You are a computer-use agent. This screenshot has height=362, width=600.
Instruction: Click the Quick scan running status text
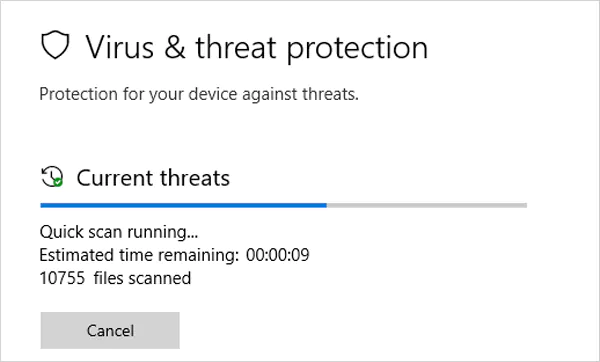click(x=119, y=232)
